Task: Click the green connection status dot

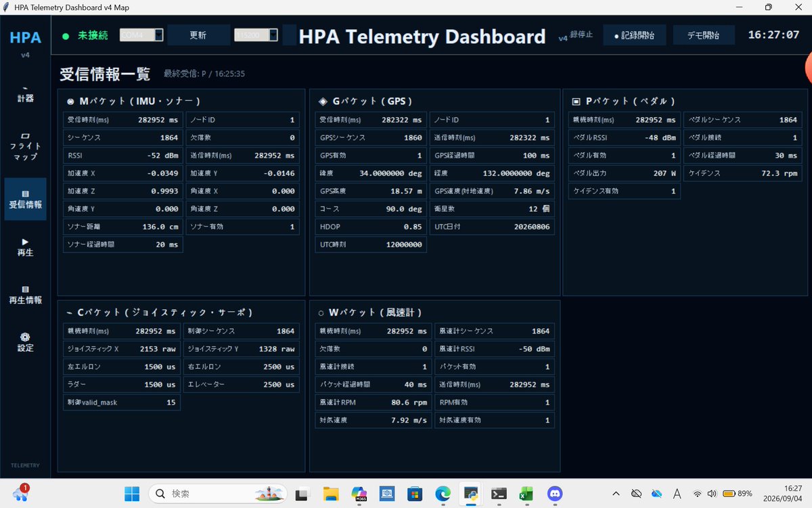Action: tap(66, 36)
